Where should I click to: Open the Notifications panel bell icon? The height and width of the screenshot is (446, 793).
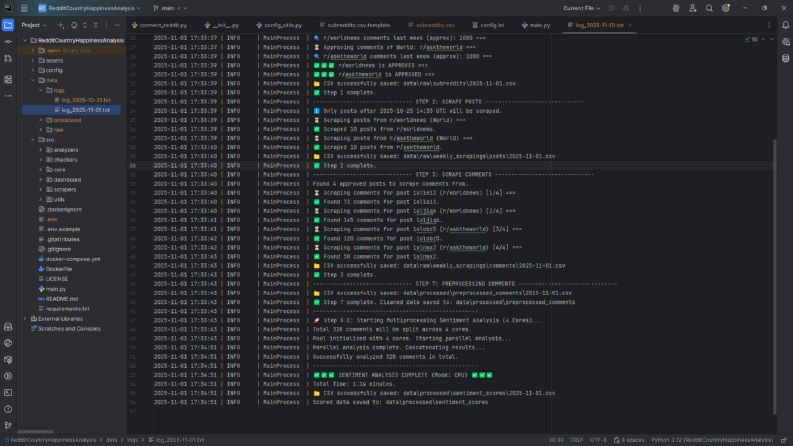[785, 25]
